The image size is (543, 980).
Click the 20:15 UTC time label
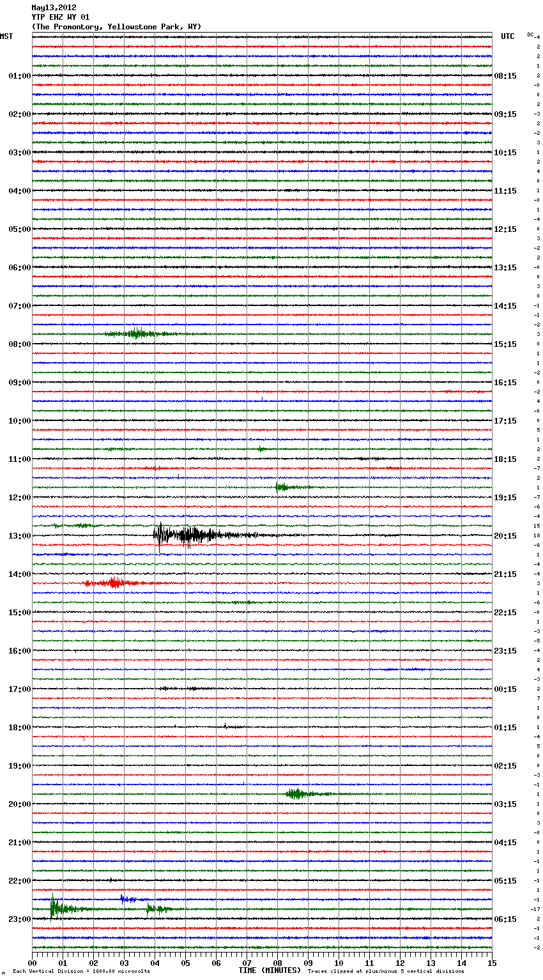[x=505, y=536]
